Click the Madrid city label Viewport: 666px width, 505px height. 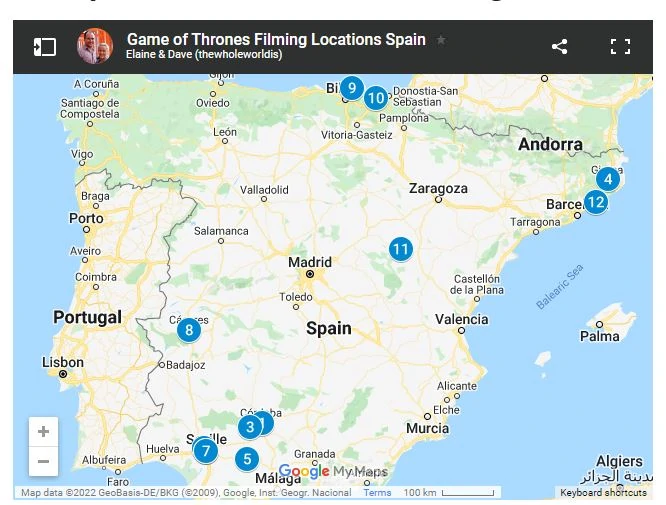pos(310,262)
